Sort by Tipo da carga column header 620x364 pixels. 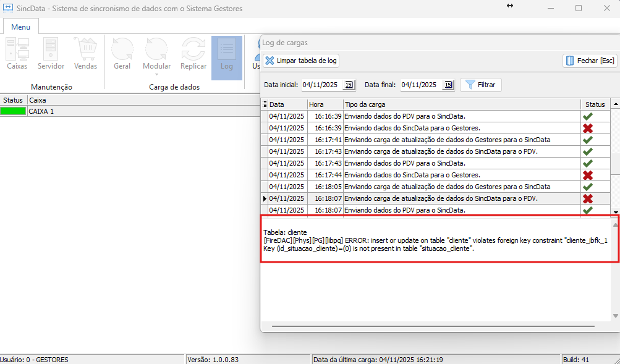pyautogui.click(x=461, y=104)
